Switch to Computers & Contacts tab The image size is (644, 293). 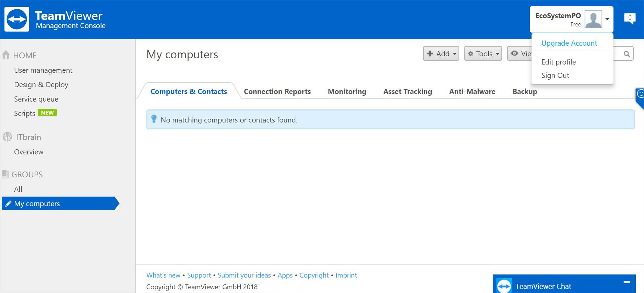(189, 92)
